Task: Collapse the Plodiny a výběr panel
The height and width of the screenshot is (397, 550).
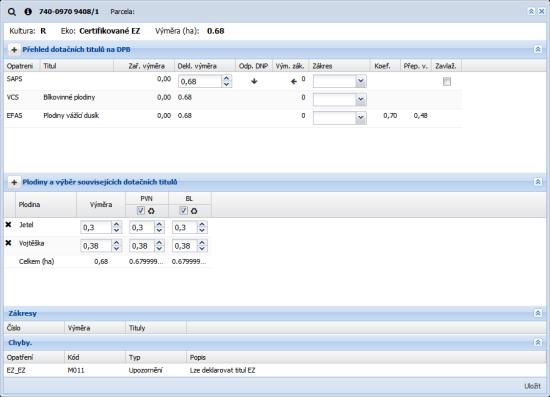Action: [538, 182]
